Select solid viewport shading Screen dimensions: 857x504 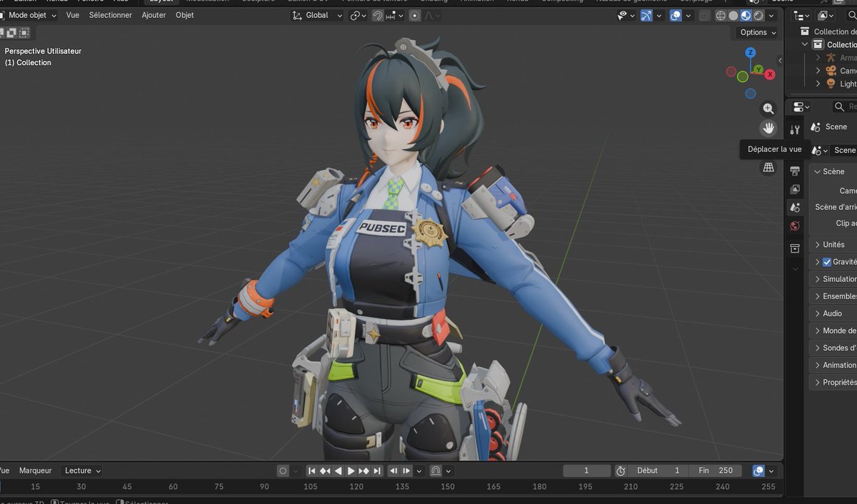733,16
